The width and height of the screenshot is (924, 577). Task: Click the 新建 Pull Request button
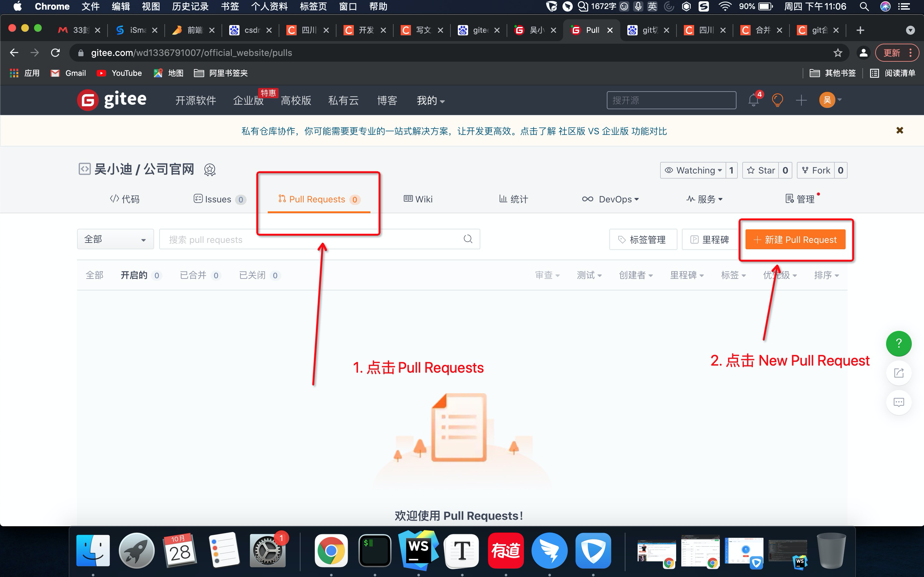[796, 239]
